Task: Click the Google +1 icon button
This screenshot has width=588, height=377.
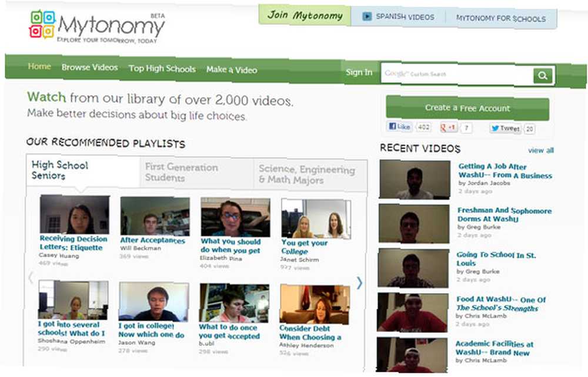Action: pos(448,127)
